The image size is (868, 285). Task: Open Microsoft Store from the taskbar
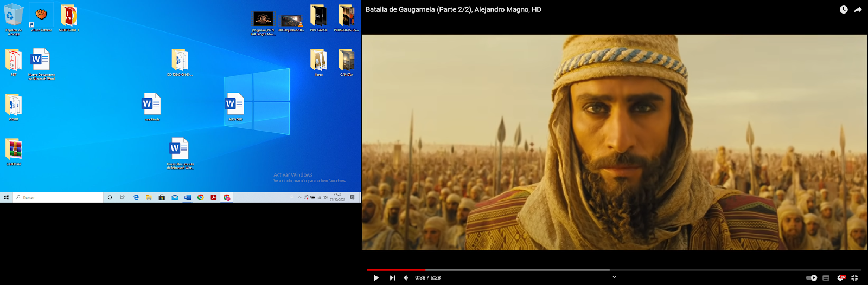(162, 197)
